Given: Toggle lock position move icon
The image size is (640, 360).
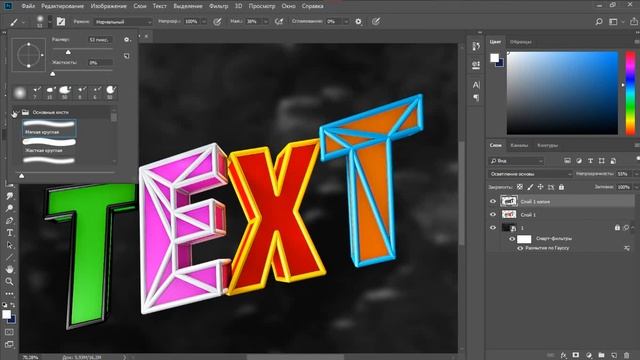Looking at the screenshot, I should point(540,187).
